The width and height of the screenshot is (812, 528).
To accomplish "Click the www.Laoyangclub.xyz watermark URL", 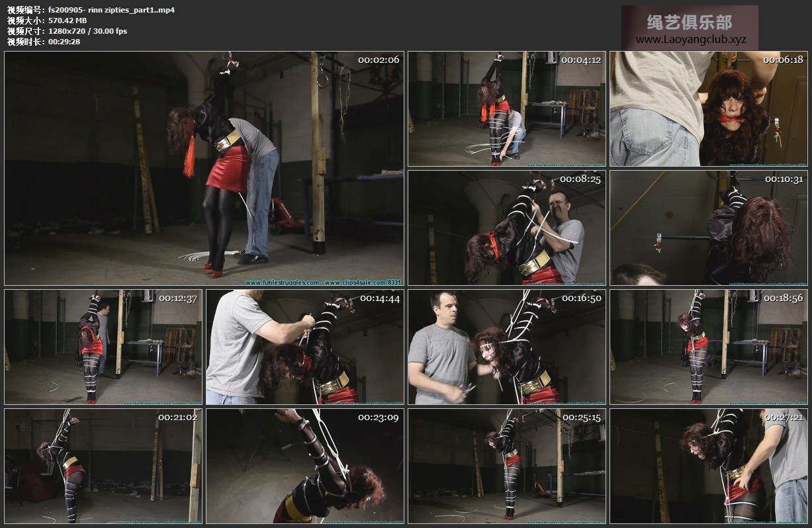I will pyautogui.click(x=690, y=40).
